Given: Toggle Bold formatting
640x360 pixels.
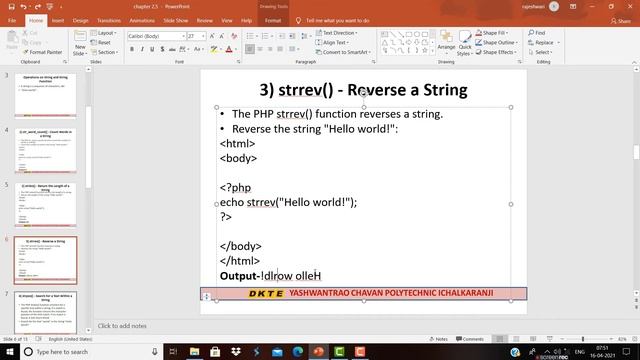Looking at the screenshot, I should point(132,49).
